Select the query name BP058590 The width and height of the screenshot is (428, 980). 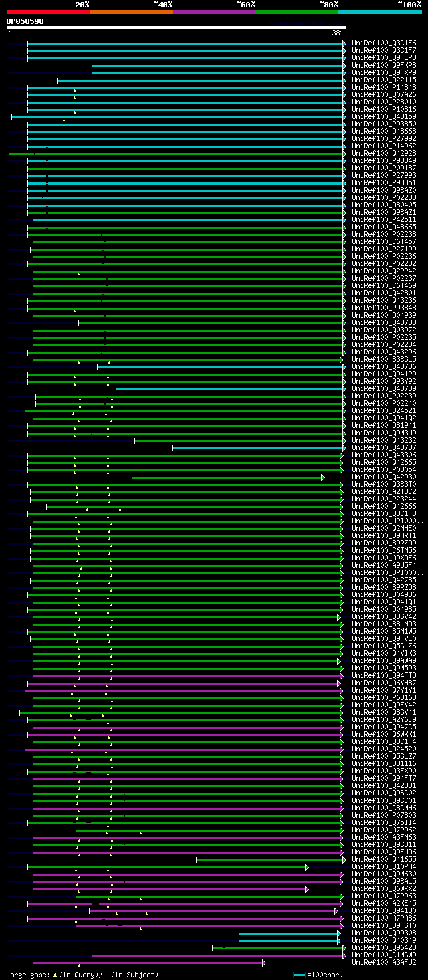(x=25, y=21)
